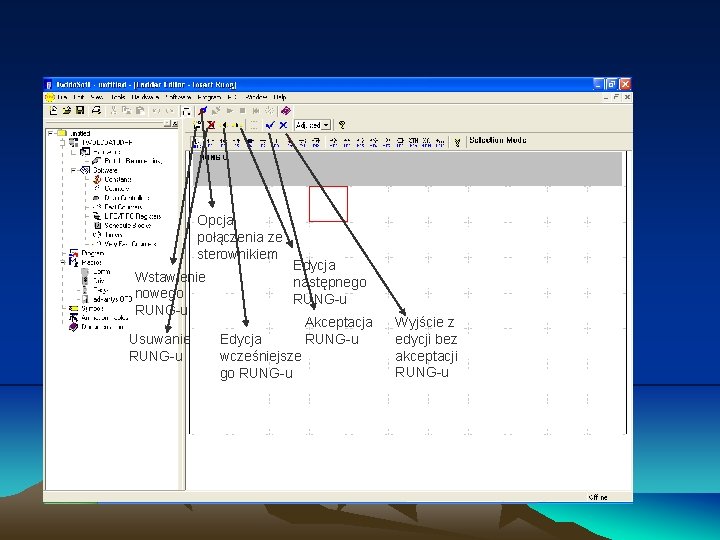Open the purple Help book icon
The height and width of the screenshot is (540, 720).
point(286,111)
